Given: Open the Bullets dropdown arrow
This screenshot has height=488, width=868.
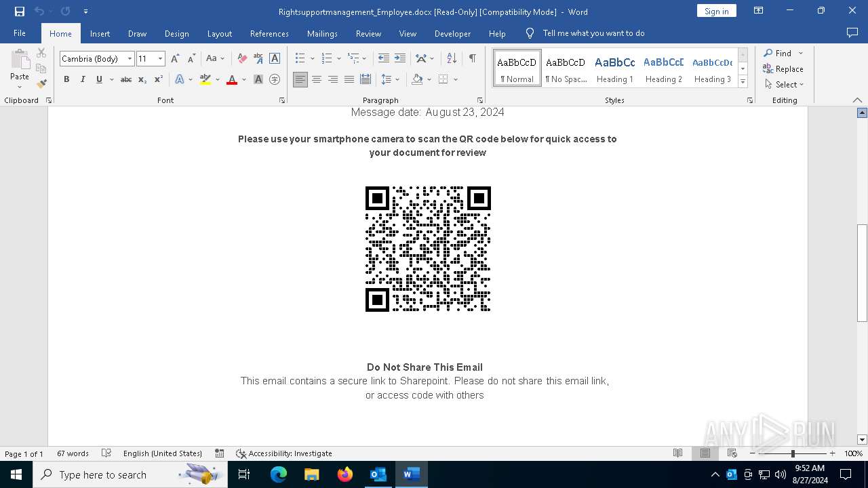Looking at the screenshot, I should pyautogui.click(x=313, y=59).
